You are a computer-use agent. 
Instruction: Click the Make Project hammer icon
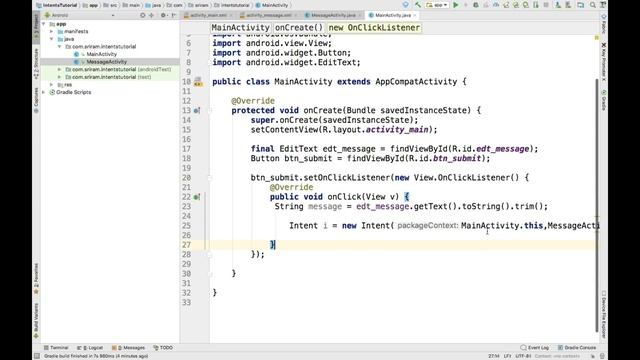tap(418, 5)
